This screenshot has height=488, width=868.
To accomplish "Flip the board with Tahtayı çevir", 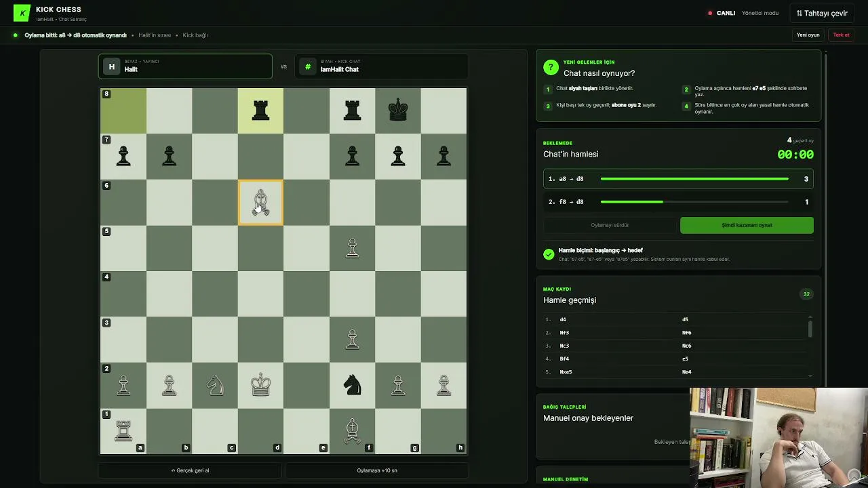I will coord(822,13).
